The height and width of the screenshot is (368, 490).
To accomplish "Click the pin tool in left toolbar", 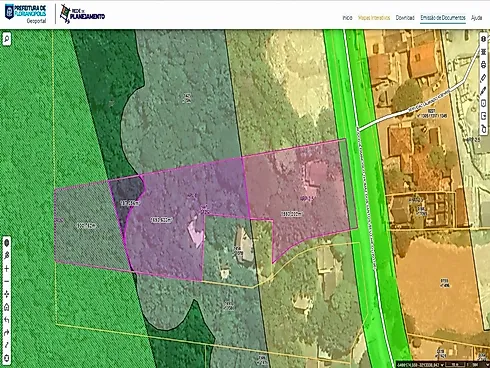I will tap(7, 256).
